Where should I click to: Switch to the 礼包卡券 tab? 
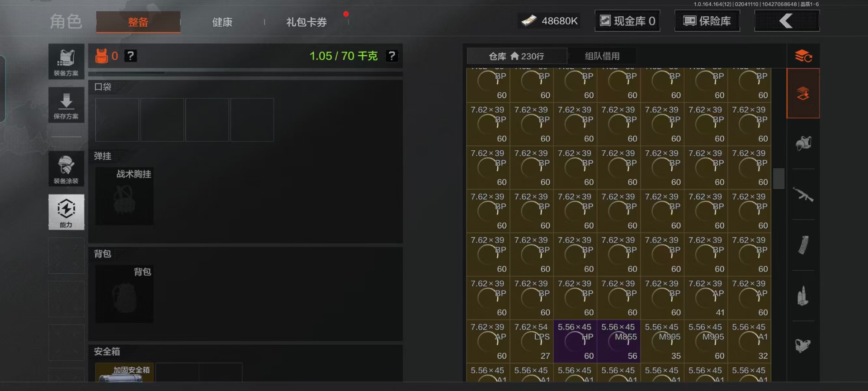307,22
